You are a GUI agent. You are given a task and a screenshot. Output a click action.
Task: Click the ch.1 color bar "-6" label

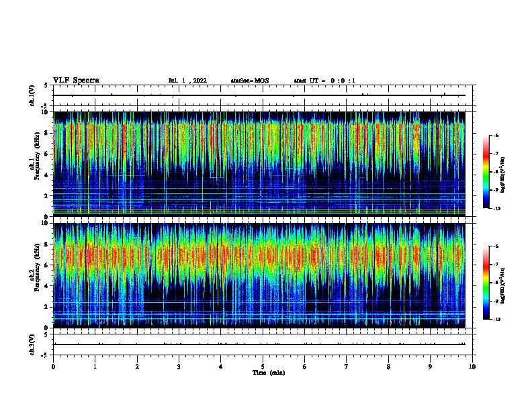496,135
